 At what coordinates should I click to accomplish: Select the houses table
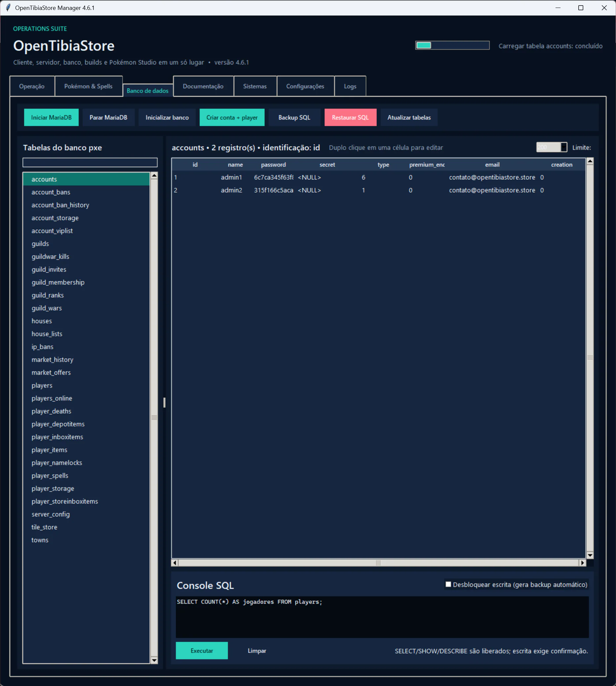[86, 321]
